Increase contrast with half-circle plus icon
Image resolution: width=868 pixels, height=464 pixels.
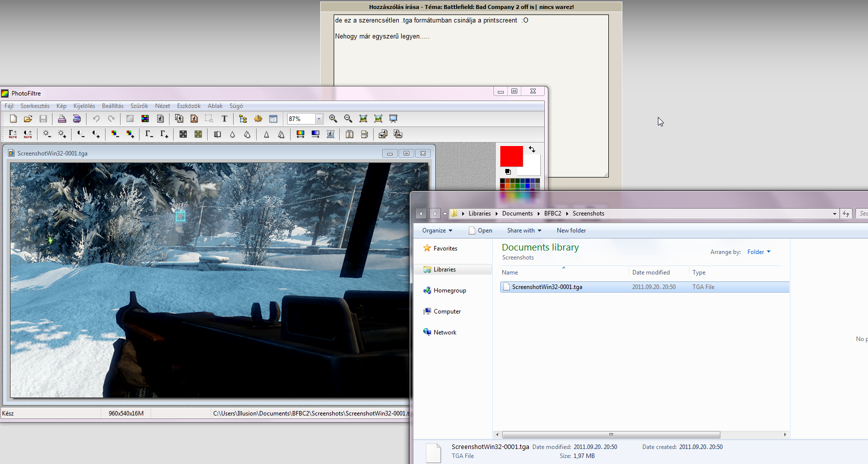96,134
